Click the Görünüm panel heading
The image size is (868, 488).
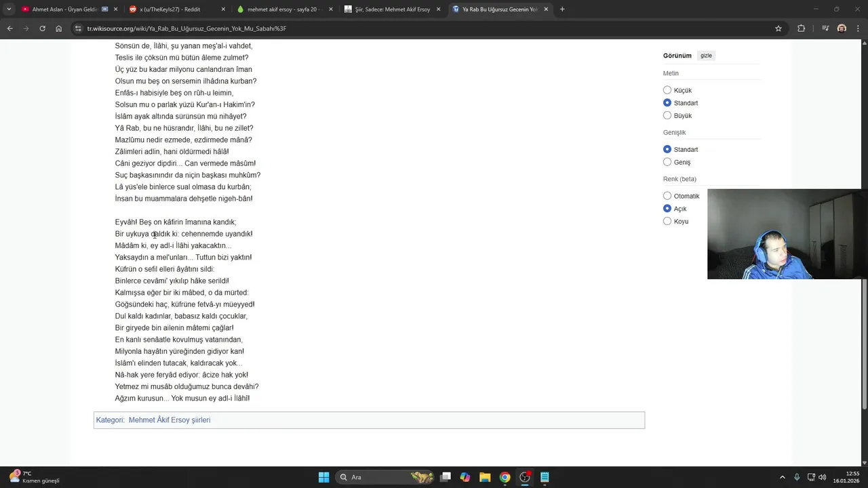point(677,56)
